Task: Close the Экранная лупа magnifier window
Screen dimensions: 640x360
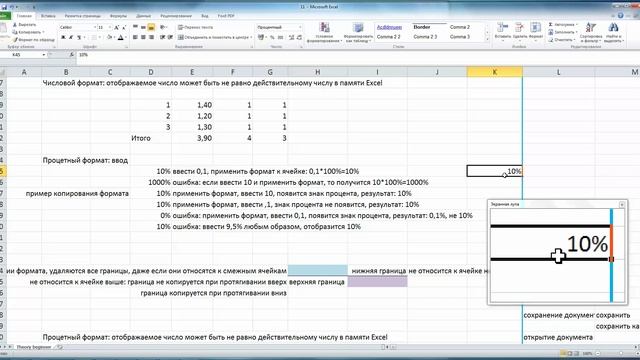Action: tap(622, 204)
